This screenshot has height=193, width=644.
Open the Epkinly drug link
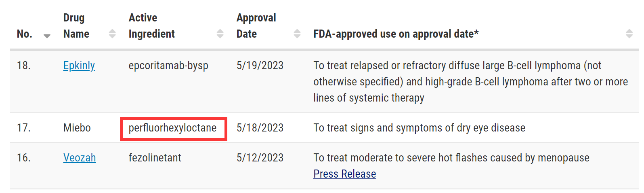click(79, 66)
